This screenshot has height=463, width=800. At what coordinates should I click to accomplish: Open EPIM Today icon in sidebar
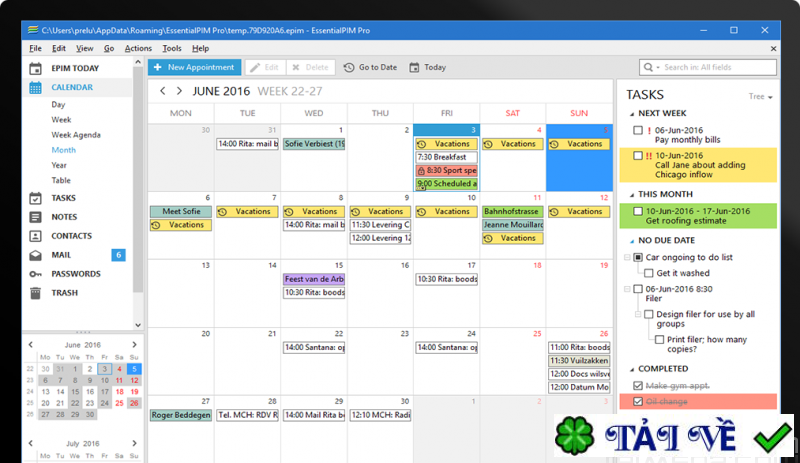pos(35,68)
